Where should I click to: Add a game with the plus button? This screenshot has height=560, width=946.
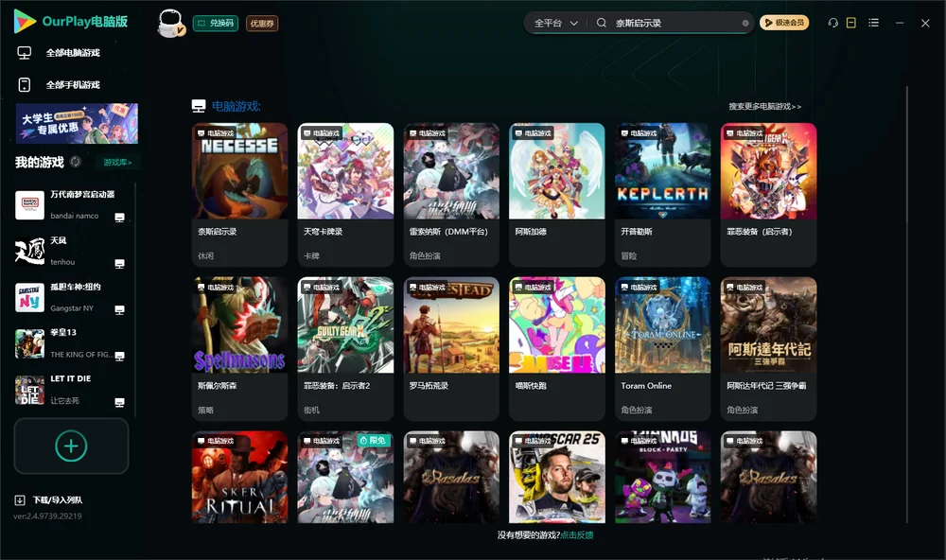click(x=71, y=446)
